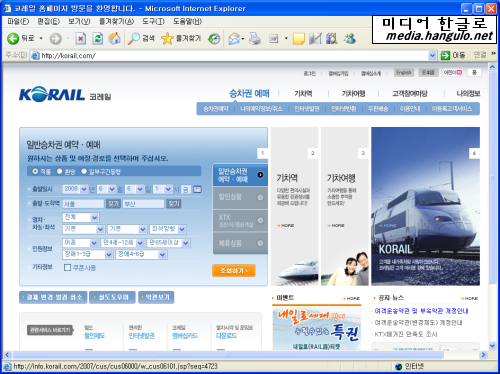Open the 만65세이상 senior dropdown

click(x=168, y=243)
